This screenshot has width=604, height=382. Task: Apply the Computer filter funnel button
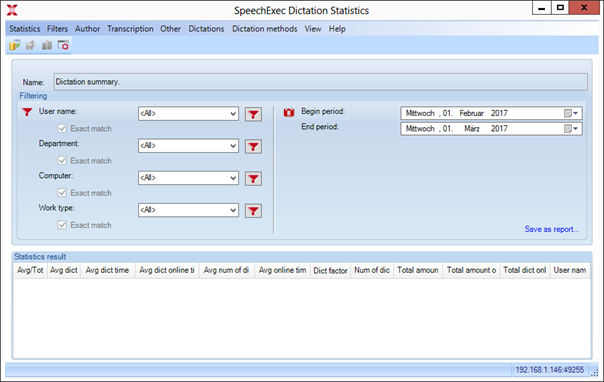(253, 179)
